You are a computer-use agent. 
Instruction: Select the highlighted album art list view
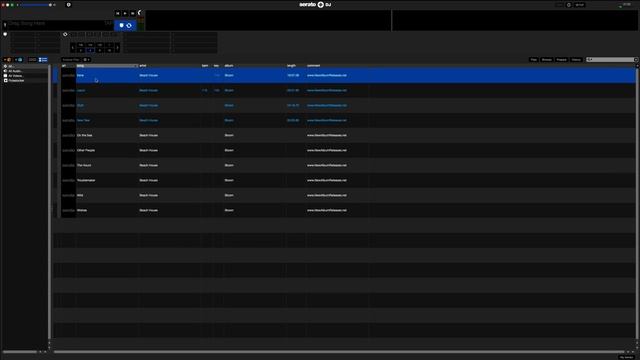click(43, 60)
